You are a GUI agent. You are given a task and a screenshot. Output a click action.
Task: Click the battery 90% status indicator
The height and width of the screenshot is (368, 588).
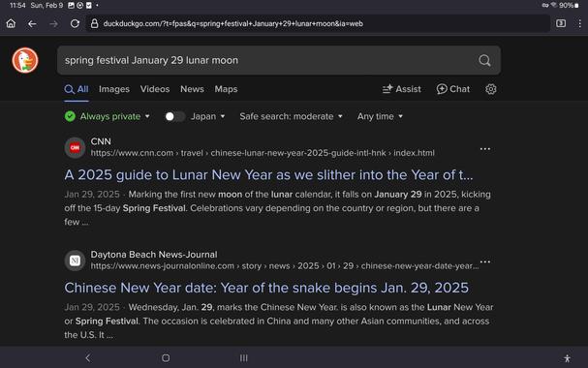(568, 5)
